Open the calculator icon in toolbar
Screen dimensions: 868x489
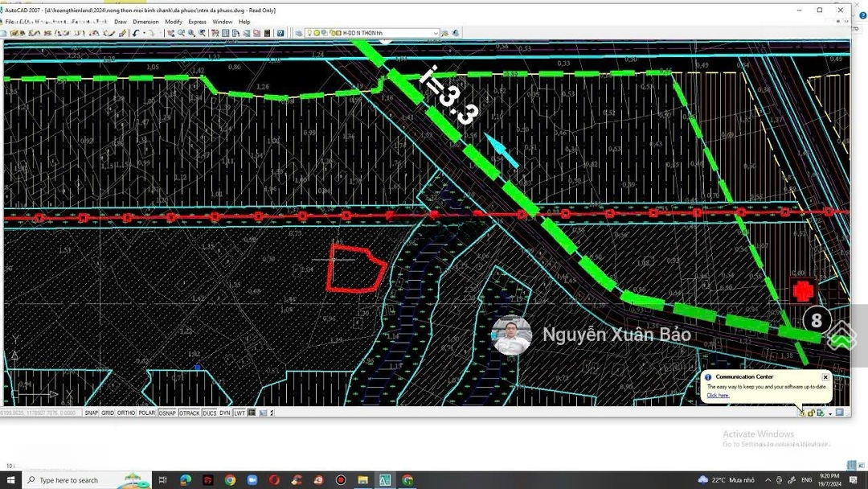(267, 33)
